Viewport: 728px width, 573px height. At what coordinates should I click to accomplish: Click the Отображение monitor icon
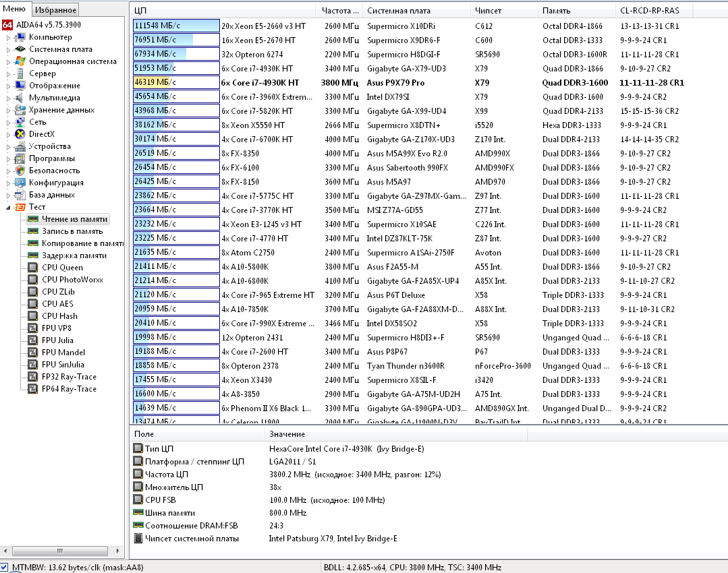20,86
